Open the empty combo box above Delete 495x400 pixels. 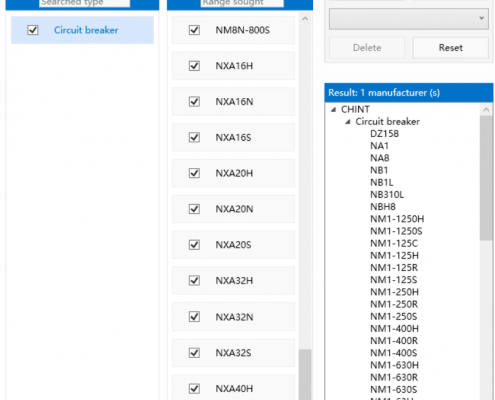click(x=409, y=19)
